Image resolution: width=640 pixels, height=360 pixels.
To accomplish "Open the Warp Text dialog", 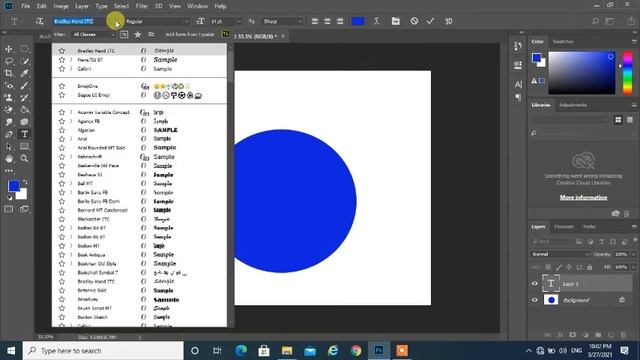I will pos(376,21).
